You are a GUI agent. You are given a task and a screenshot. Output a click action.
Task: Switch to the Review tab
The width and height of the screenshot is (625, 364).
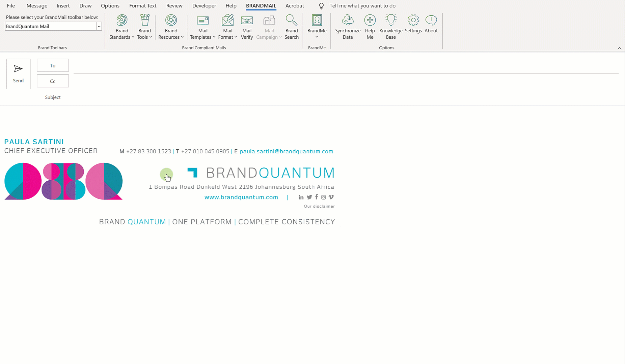[x=174, y=6]
